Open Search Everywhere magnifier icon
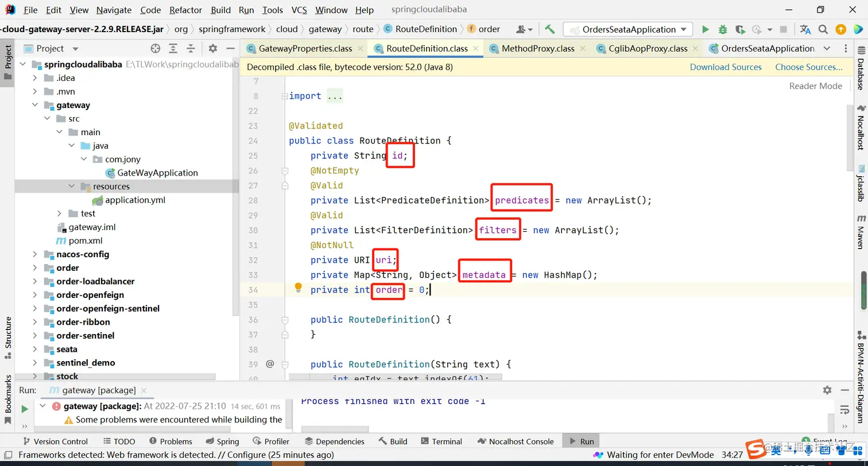868x466 pixels. 823,29
